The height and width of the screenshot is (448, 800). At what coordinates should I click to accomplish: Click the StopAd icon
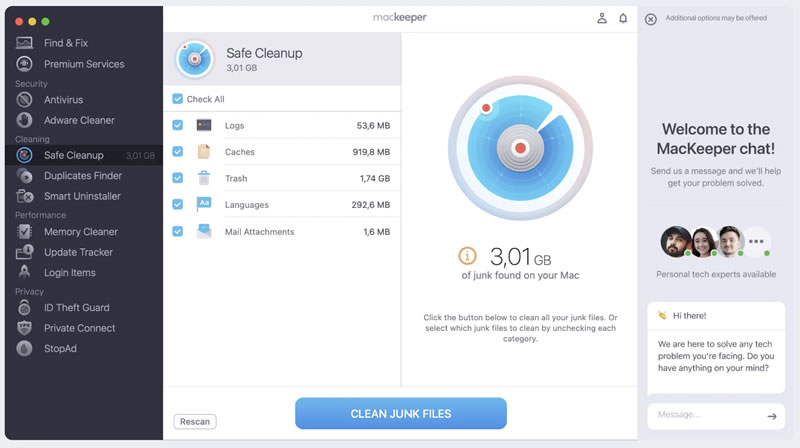(24, 349)
